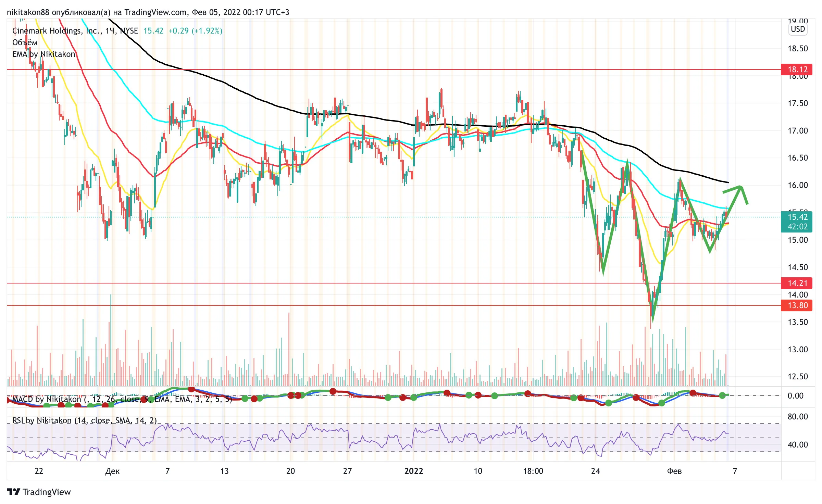Click the MACD by Nikitakon indicator label
This screenshot has width=822, height=504.
[122, 399]
